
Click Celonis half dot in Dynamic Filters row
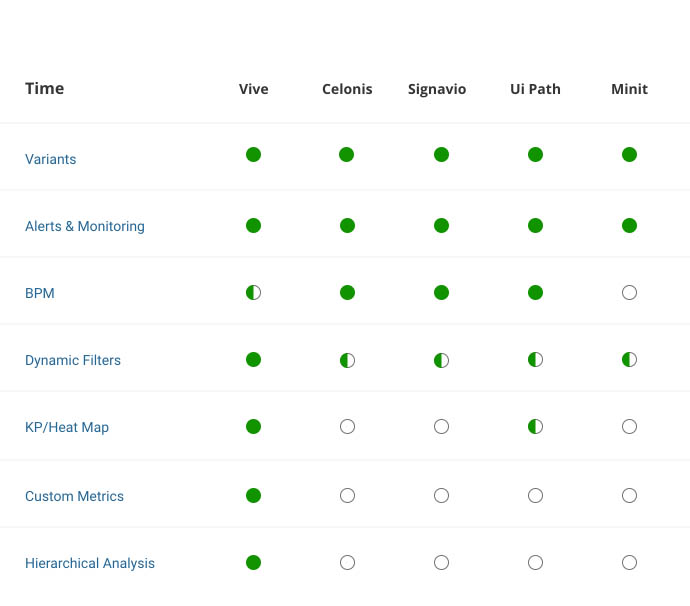(x=347, y=360)
